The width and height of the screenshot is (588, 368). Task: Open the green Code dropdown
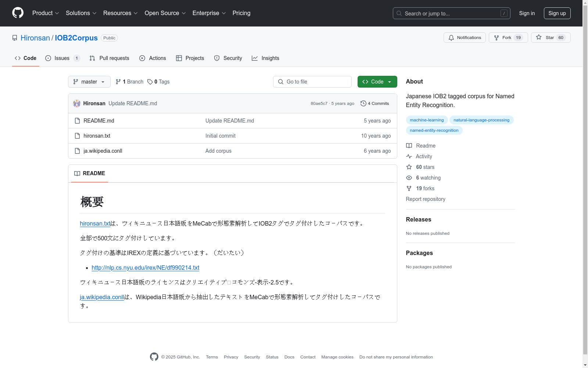377,82
